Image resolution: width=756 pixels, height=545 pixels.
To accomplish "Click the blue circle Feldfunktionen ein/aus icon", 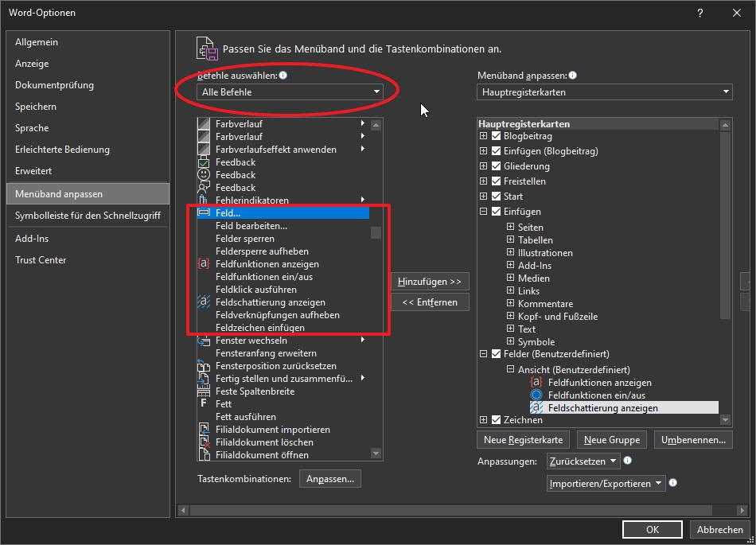I will click(x=536, y=395).
